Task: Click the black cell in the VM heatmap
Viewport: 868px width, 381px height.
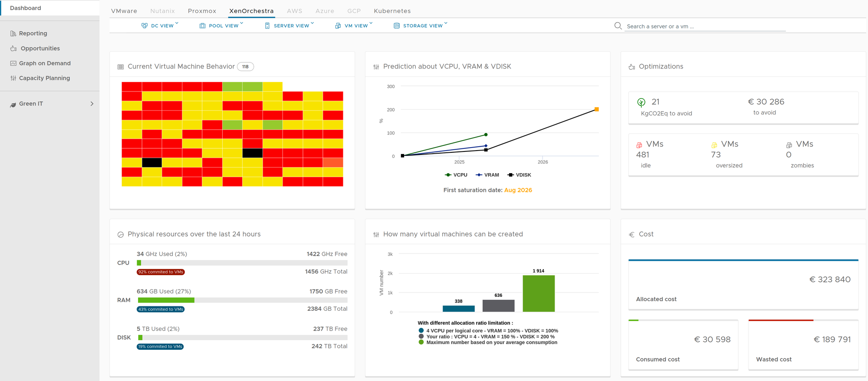Action: (x=253, y=153)
